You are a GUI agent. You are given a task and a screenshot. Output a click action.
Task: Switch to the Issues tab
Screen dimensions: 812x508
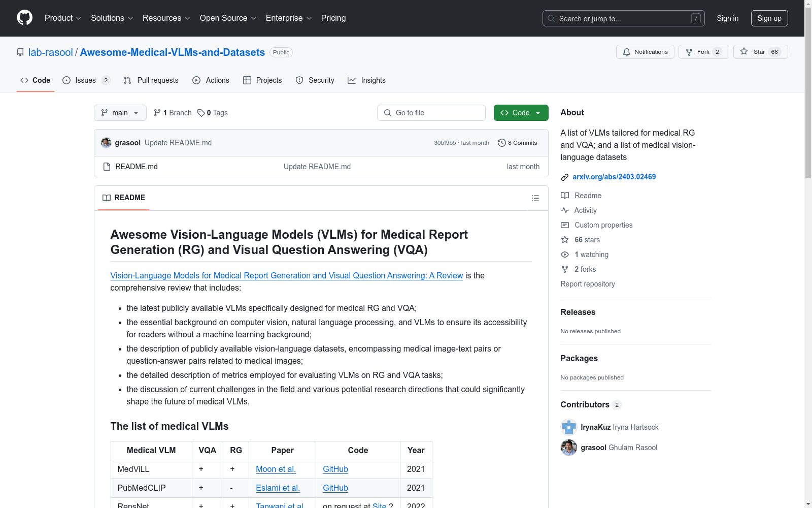coord(86,80)
